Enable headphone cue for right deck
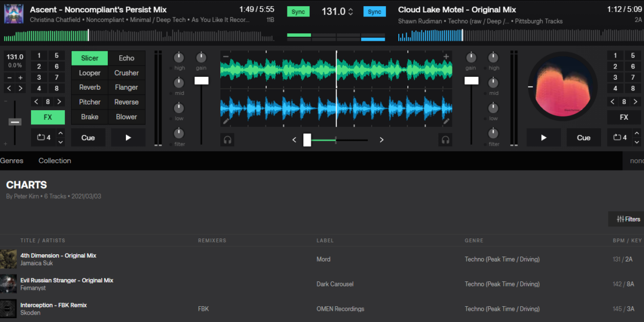Viewport: 644px width, 322px height. (x=445, y=140)
